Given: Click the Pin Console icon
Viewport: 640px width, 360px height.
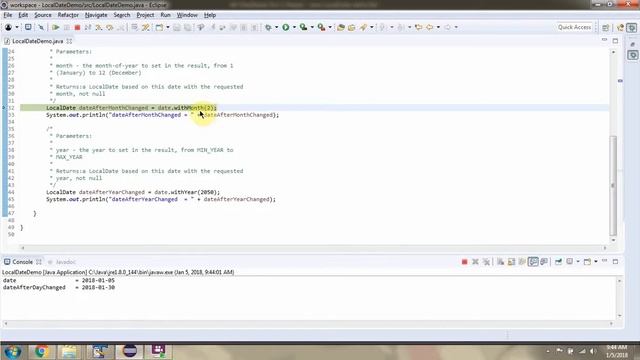Looking at the screenshot, I should tap(558, 262).
